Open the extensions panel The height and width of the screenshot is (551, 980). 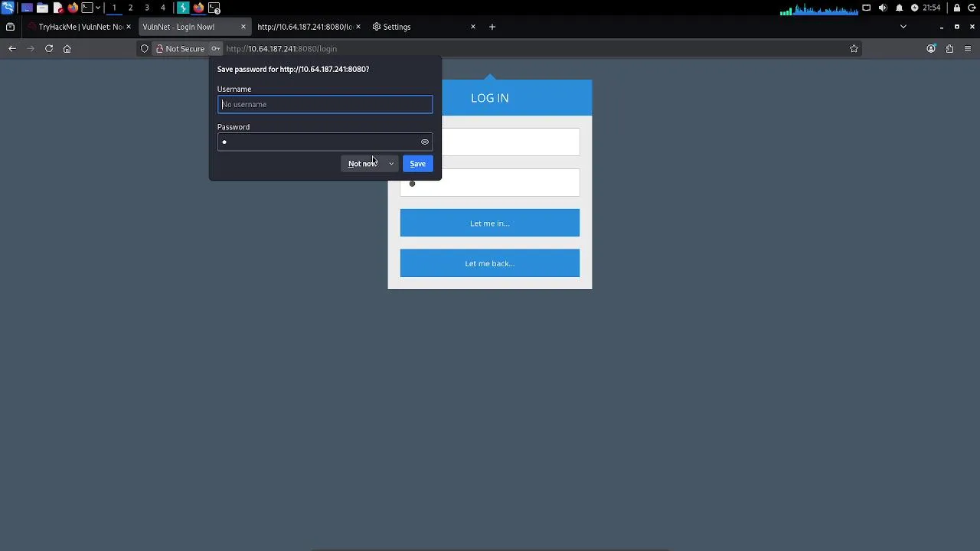point(949,49)
